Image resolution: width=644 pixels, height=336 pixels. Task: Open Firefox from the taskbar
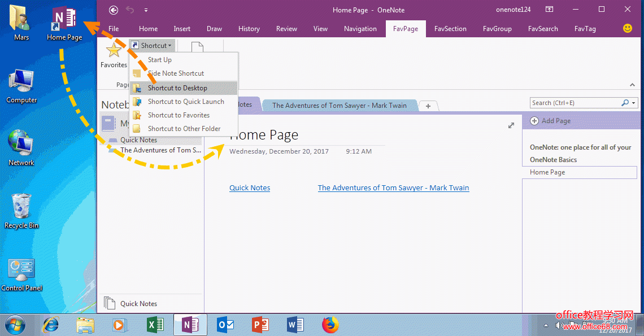330,325
